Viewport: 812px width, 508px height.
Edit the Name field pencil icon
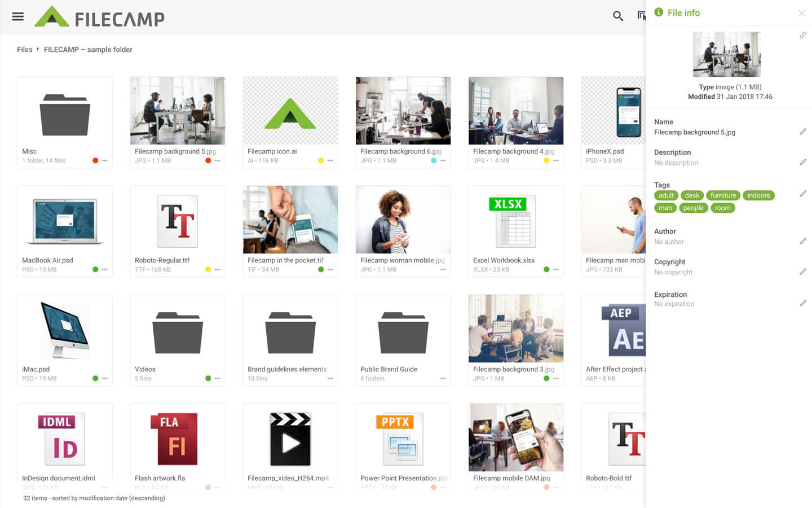(802, 132)
